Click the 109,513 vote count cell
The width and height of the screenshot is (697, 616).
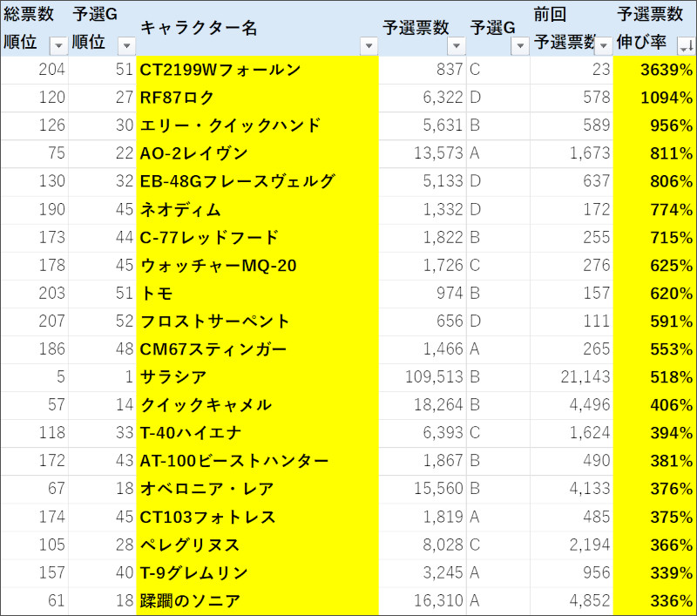pos(422,377)
